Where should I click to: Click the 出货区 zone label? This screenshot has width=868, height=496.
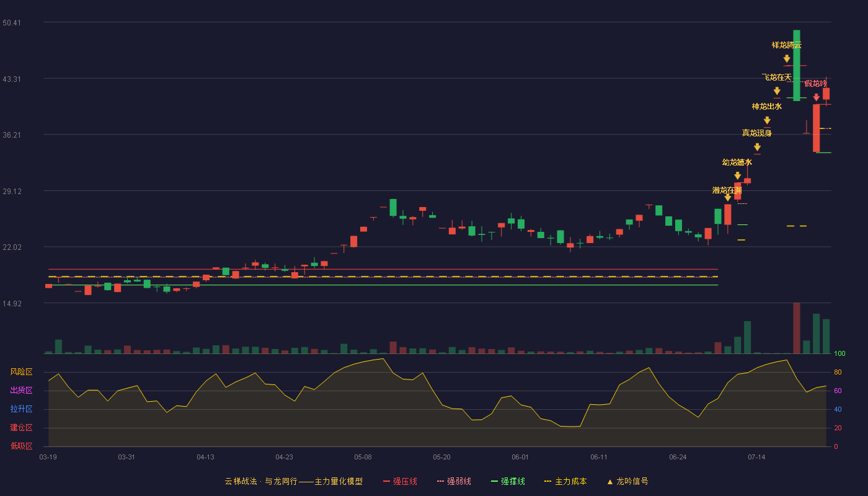pyautogui.click(x=21, y=391)
